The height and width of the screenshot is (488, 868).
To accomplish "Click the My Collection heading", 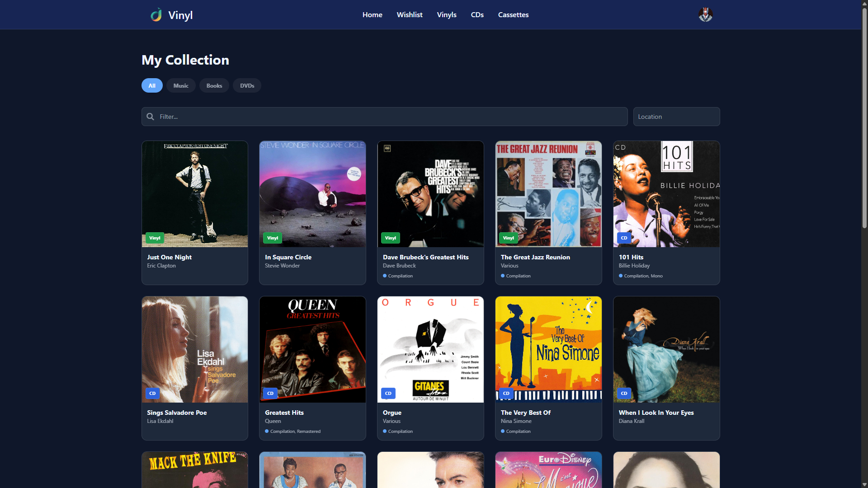I will click(x=185, y=60).
